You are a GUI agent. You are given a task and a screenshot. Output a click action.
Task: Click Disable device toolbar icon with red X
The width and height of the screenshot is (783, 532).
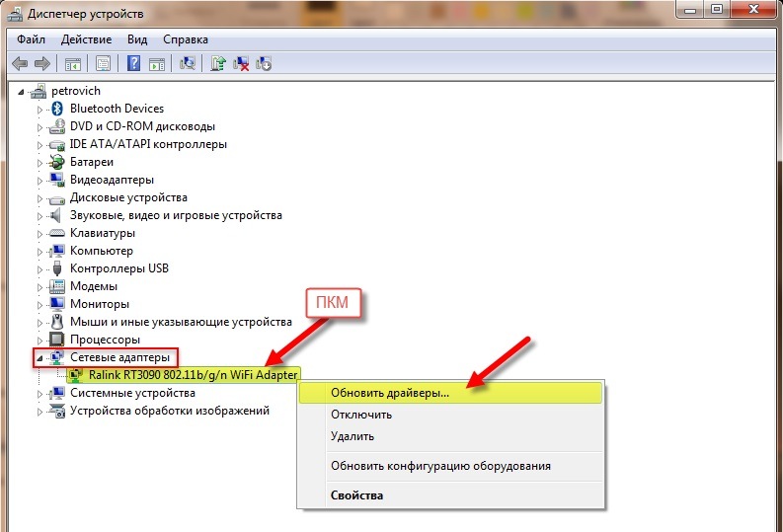241,63
